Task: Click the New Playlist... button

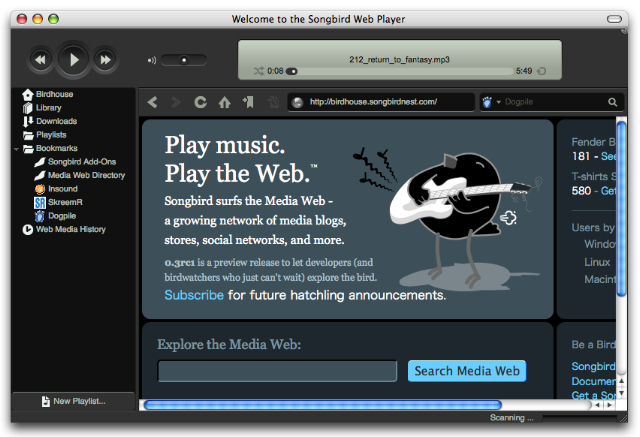Action: tap(73, 402)
